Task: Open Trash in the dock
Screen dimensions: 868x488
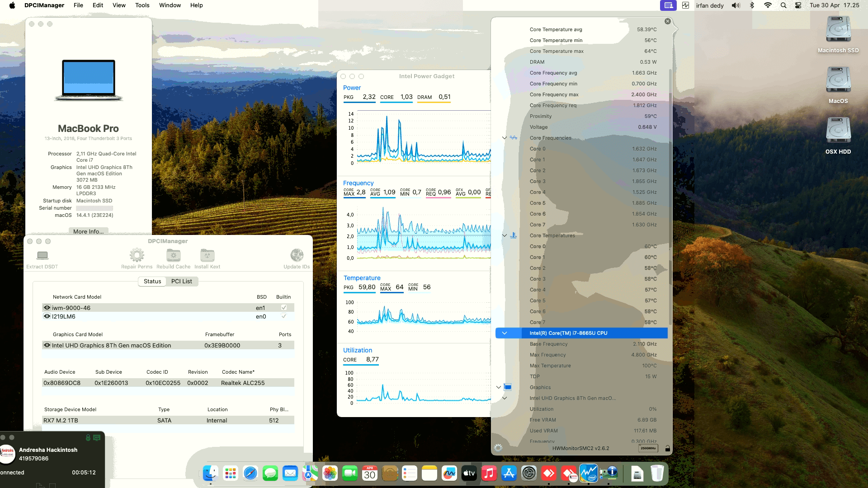Action: 657,473
